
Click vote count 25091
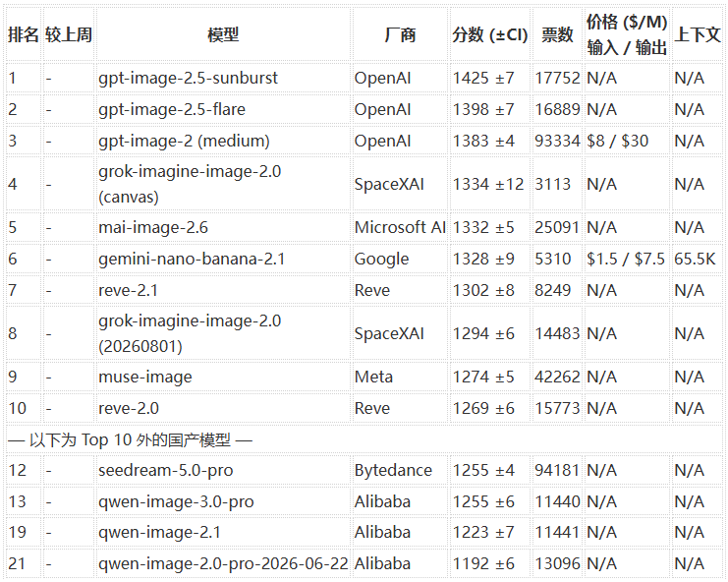tap(558, 227)
